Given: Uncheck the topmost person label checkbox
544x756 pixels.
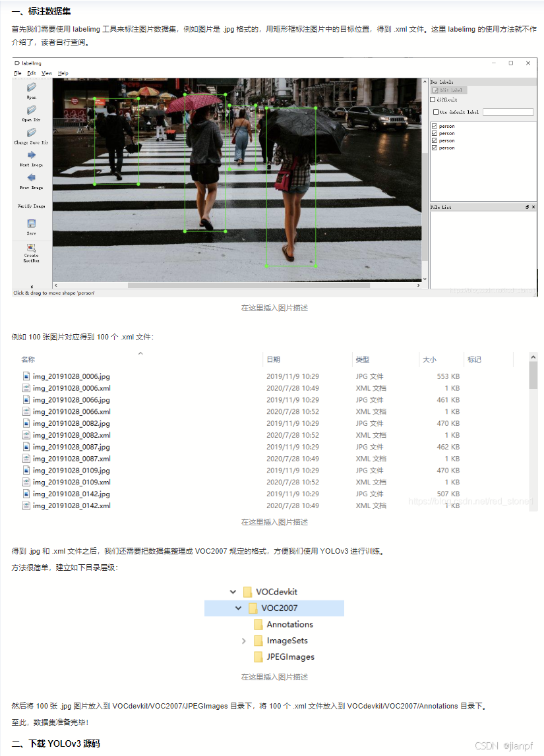Looking at the screenshot, I should coord(435,126).
